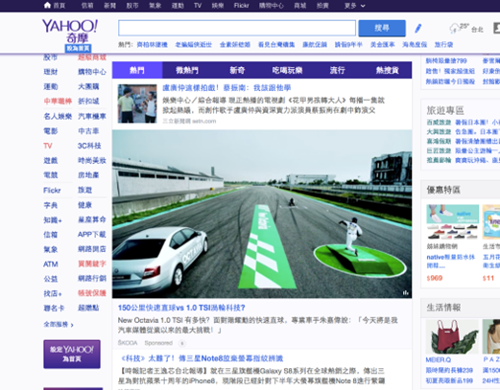Screen dimensions: 500x390
Task: Switch to the 微熱門 tab
Action: [187, 70]
